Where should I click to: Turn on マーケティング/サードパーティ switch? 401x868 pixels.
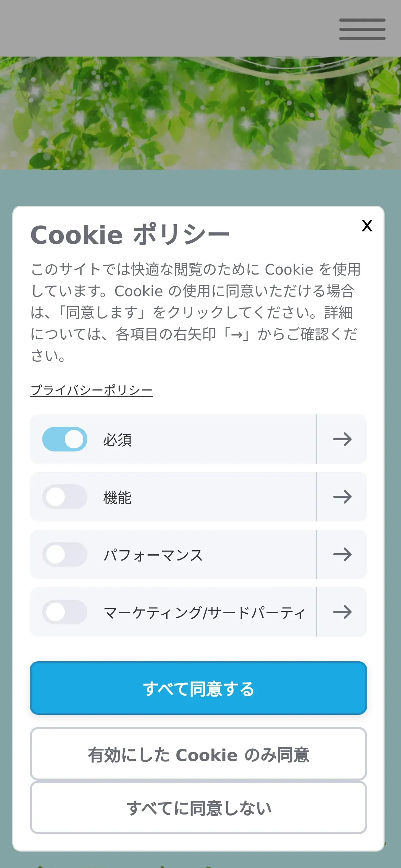(x=65, y=612)
